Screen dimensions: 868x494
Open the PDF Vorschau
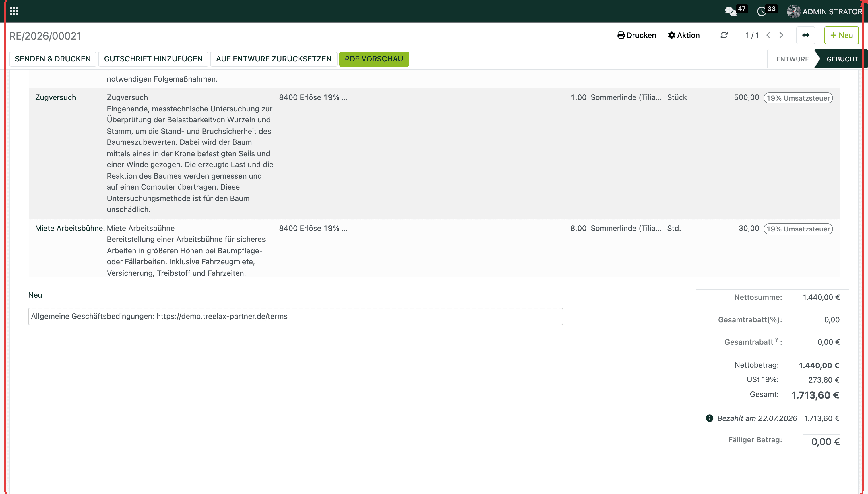(x=374, y=59)
